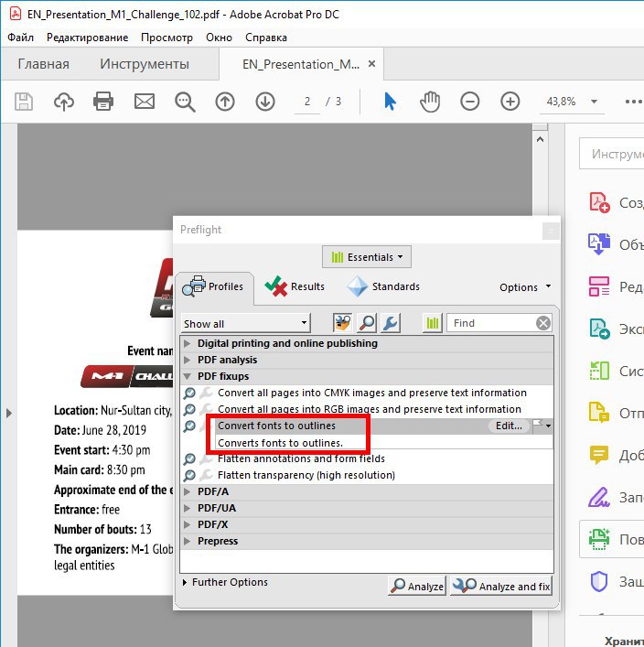Viewport: 644px width, 647px height.
Task: Go to next page with down arrow
Action: click(x=265, y=102)
